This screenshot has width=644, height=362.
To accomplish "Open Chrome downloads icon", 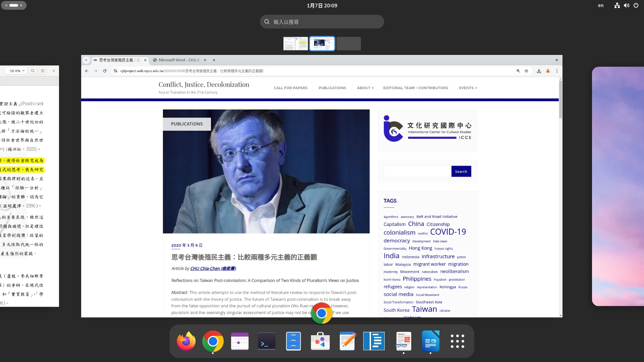I will point(539,71).
